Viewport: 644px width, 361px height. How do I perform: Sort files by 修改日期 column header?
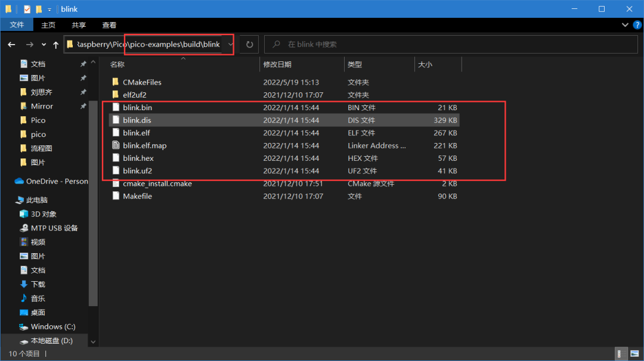click(277, 64)
